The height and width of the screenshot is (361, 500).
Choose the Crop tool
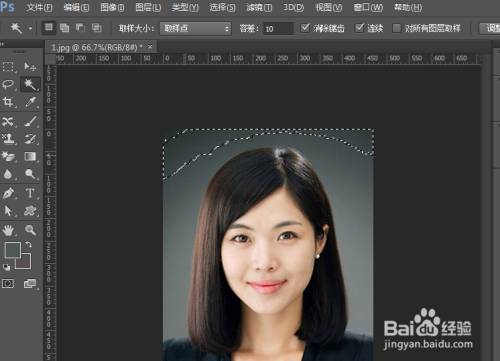click(8, 102)
